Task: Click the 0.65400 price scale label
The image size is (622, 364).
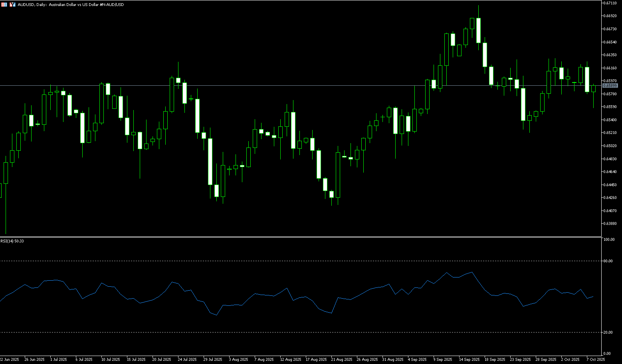Action: [610, 120]
